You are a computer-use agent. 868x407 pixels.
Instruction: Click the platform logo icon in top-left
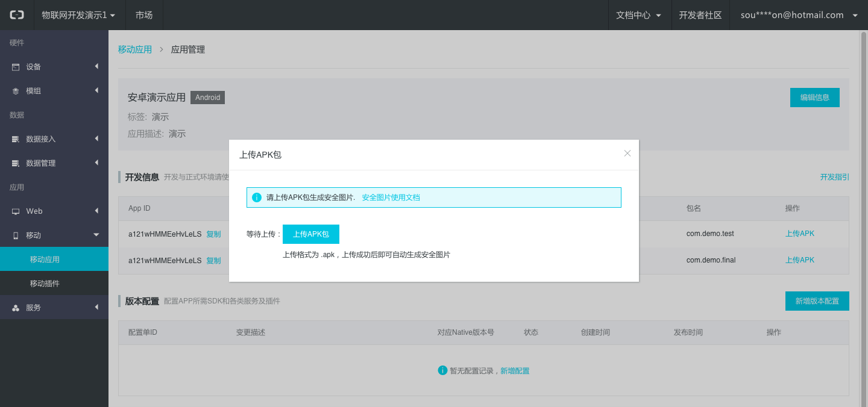(17, 15)
